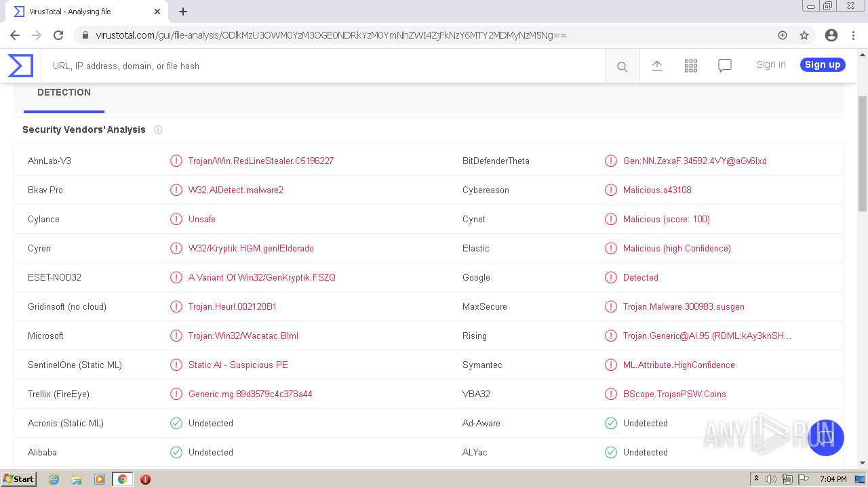The width and height of the screenshot is (868, 488).
Task: Click Trojan:Win32/Wacatac.B!ml result
Action: tap(243, 335)
